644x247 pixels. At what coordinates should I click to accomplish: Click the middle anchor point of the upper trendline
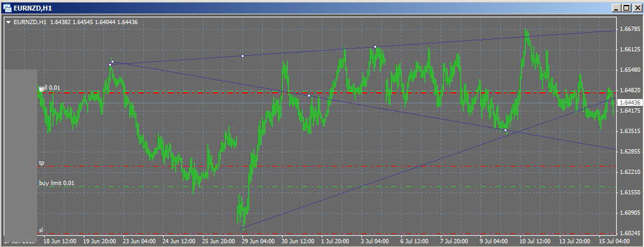(242, 56)
